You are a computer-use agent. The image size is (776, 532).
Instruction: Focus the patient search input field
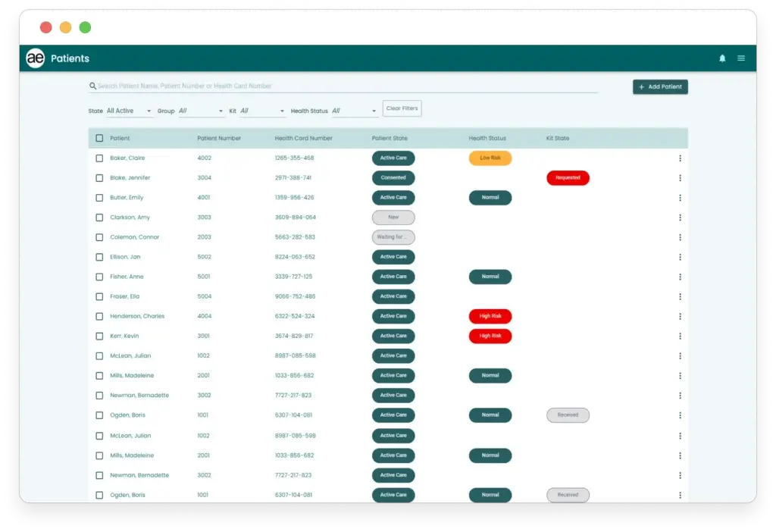[x=341, y=86]
